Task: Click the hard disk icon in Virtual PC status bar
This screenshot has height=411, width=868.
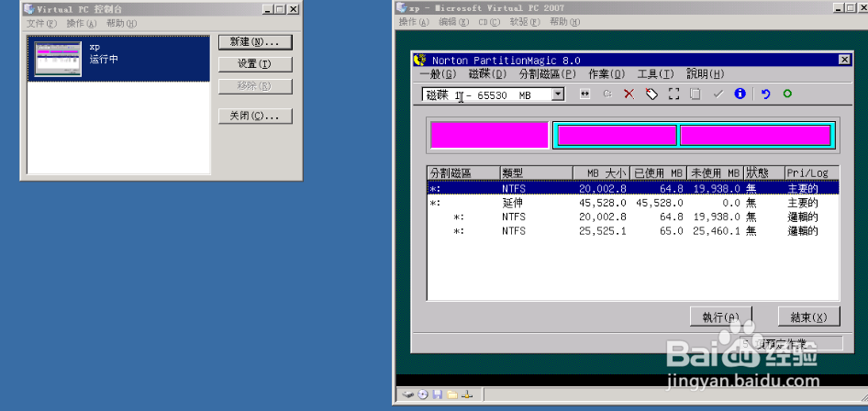Action: 408,394
